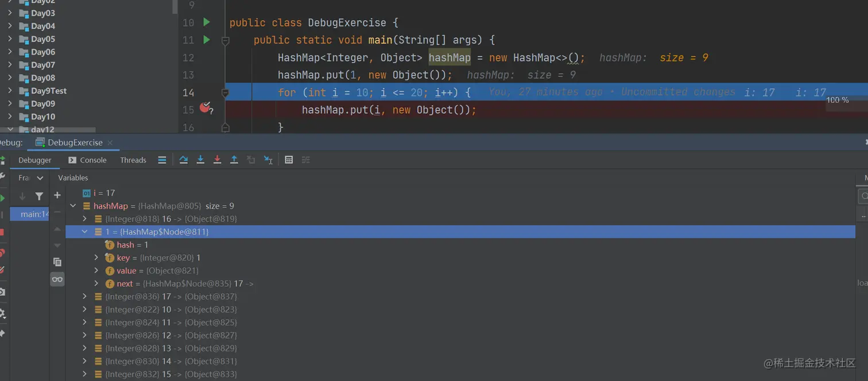Click the run gutter arrow on line 11
The width and height of the screenshot is (868, 381).
pos(207,40)
